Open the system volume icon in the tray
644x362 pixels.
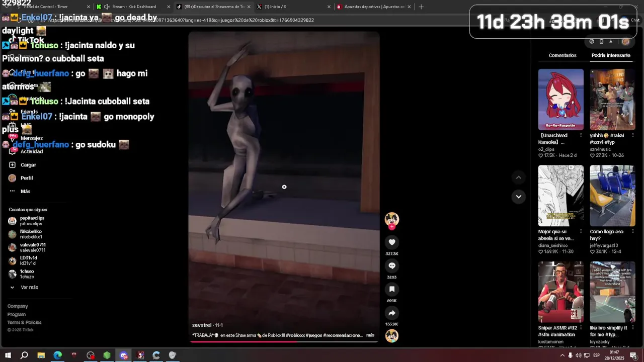pyautogui.click(x=579, y=355)
